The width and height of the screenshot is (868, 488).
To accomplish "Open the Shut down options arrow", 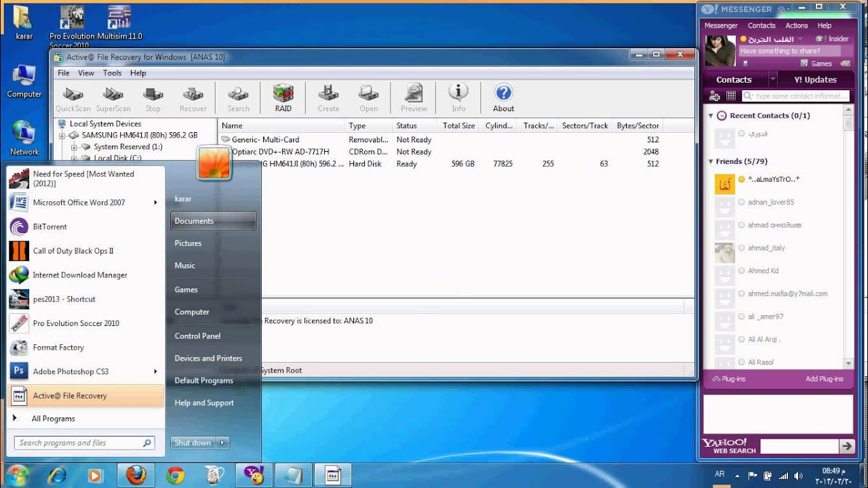I will [x=222, y=443].
